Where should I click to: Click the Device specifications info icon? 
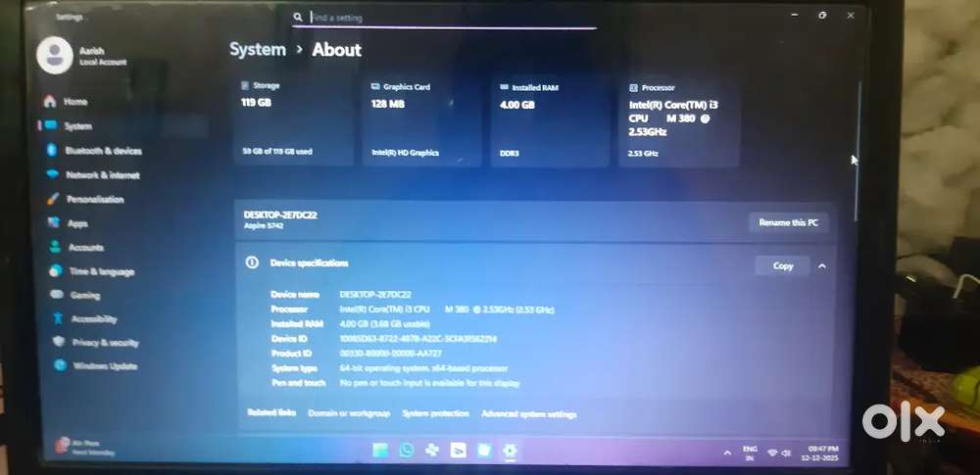coord(252,262)
